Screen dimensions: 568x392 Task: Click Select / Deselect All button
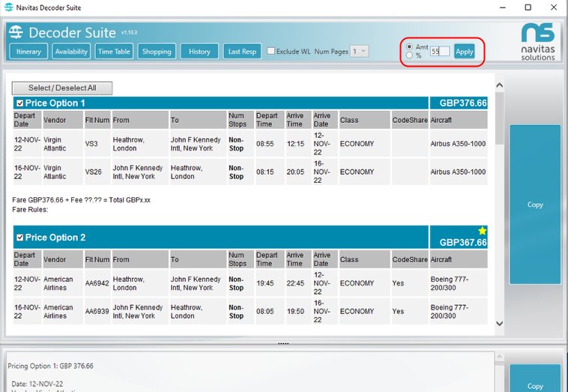coord(62,88)
